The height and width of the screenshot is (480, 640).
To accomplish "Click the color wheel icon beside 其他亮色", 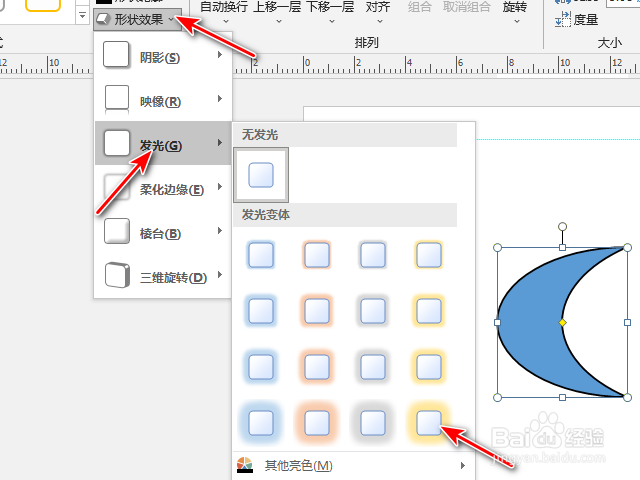I will [245, 465].
